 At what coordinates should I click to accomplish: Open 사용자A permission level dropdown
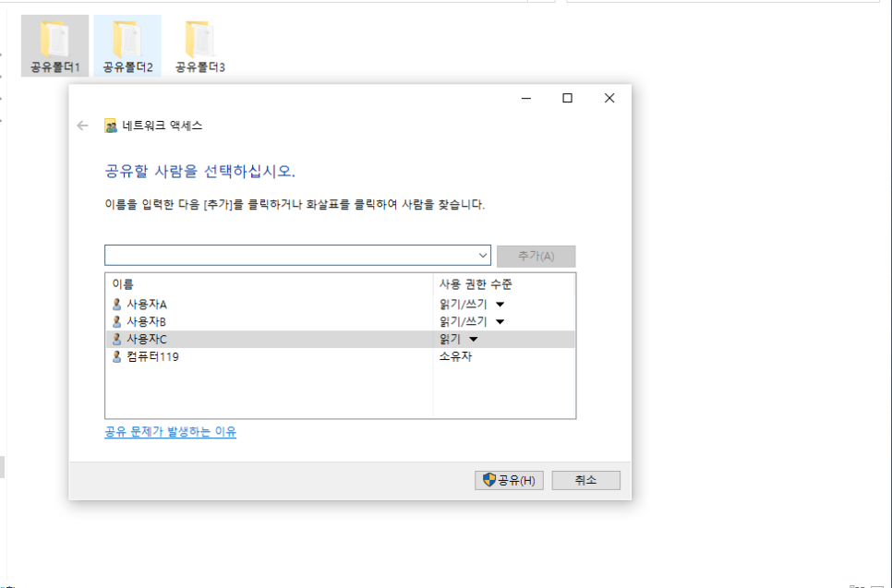tap(500, 305)
